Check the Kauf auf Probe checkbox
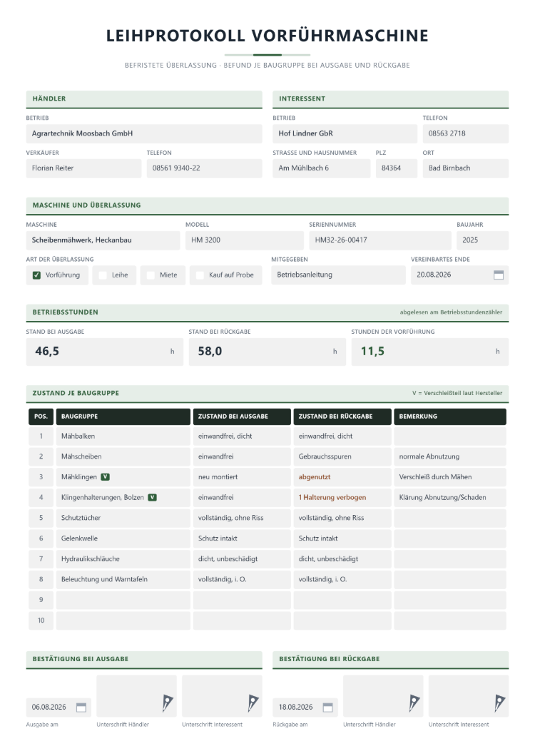535x756 pixels. (x=200, y=275)
